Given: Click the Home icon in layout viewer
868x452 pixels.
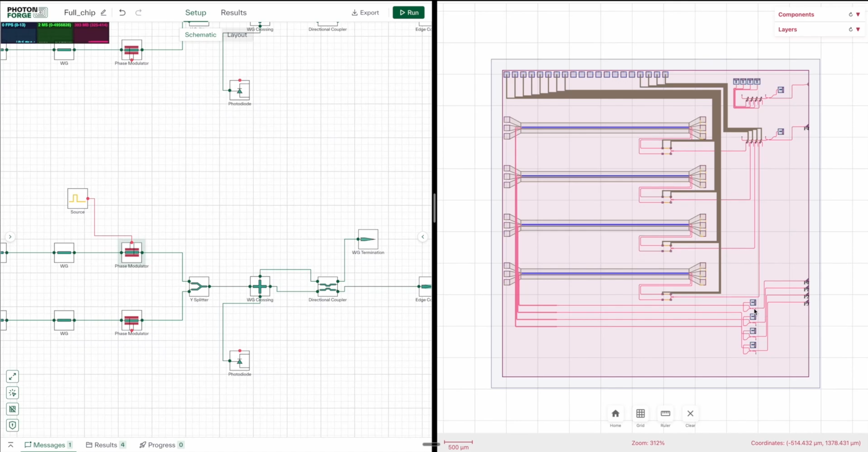Looking at the screenshot, I should click(x=615, y=413).
